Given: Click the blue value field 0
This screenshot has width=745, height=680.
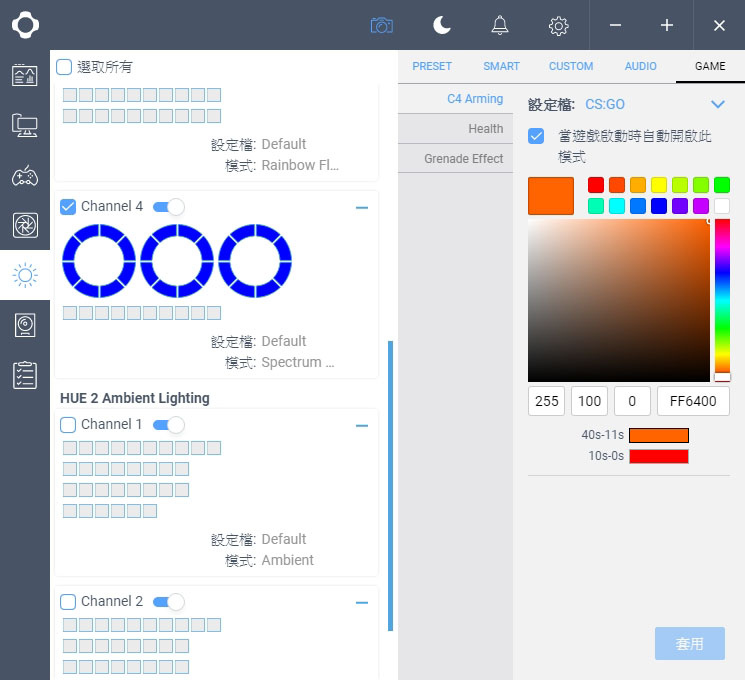Looking at the screenshot, I should [632, 401].
